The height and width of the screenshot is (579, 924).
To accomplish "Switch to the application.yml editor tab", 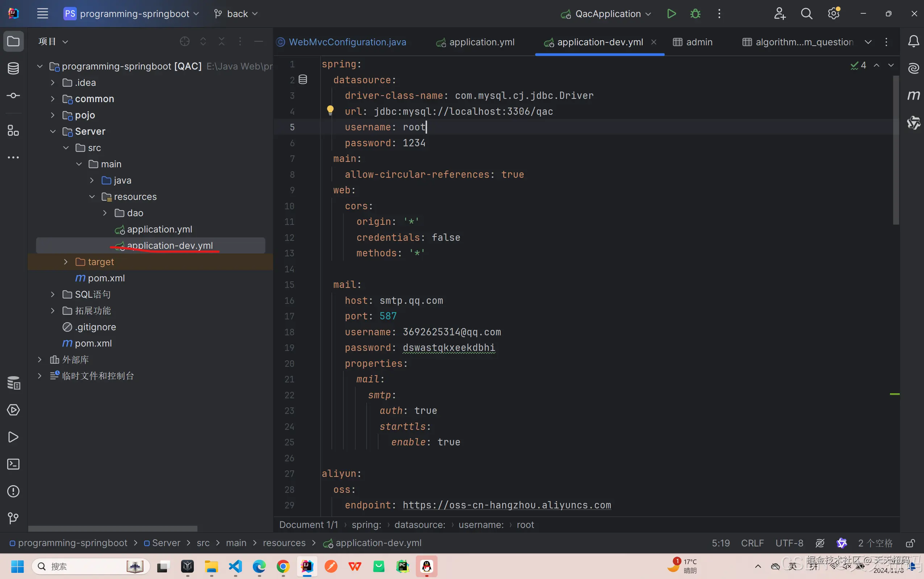I will pos(481,42).
